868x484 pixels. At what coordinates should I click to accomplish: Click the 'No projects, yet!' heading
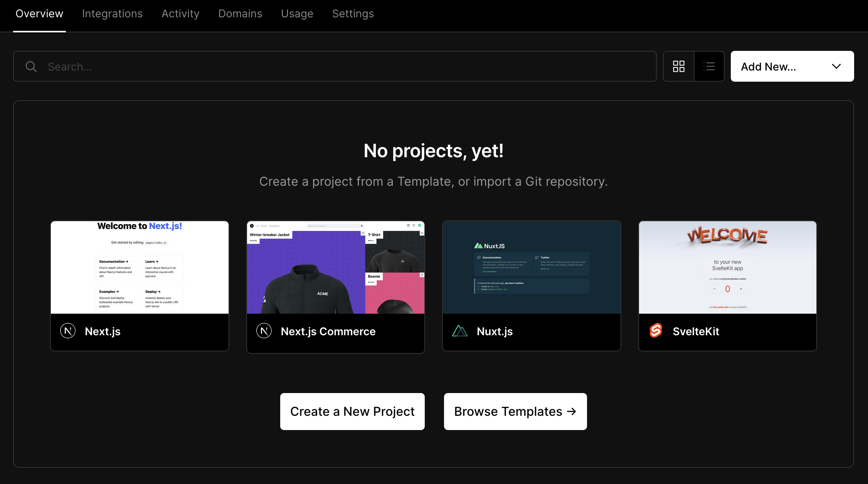click(x=434, y=151)
